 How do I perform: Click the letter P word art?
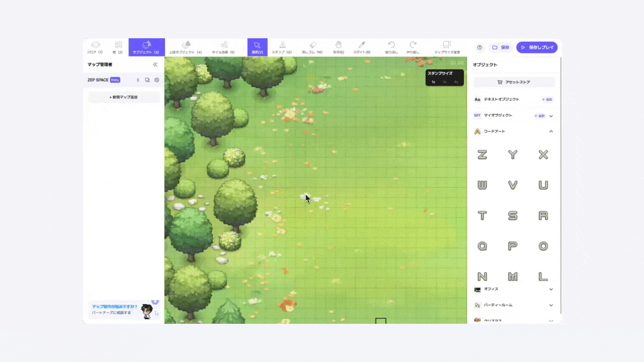click(x=513, y=246)
